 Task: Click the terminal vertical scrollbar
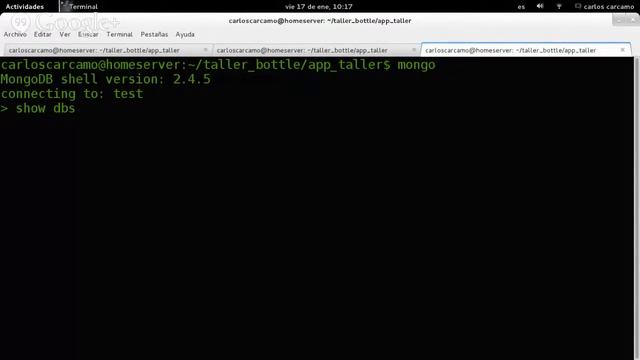pos(637,208)
